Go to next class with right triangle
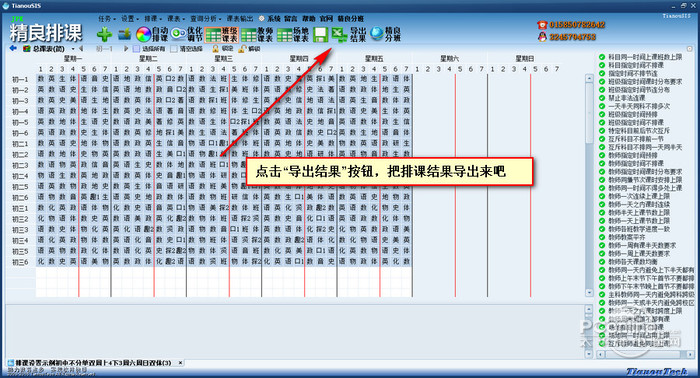 click(126, 48)
